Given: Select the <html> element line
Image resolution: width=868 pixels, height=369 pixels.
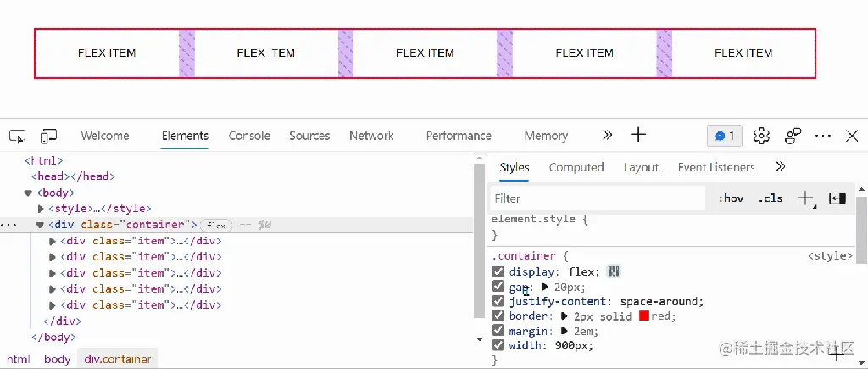Looking at the screenshot, I should (x=44, y=160).
